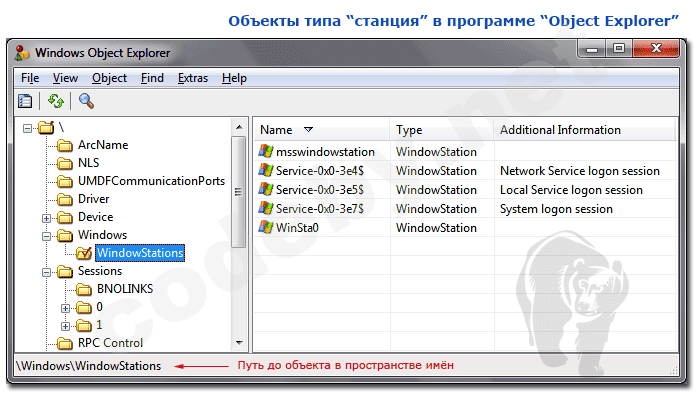Viewport: 696px width, 394px height.
Task: Click the checked WindowStations folder icon
Action: (83, 253)
